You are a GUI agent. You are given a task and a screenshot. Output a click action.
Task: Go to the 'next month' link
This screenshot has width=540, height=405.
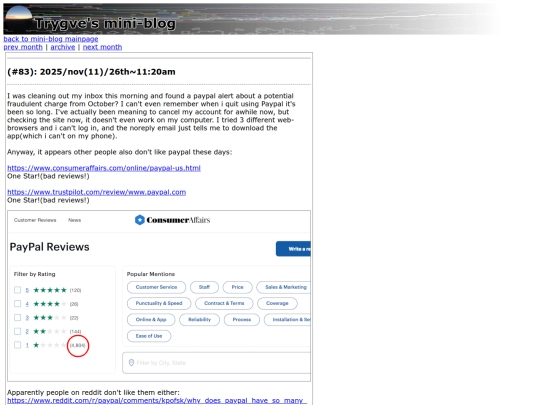coord(102,47)
